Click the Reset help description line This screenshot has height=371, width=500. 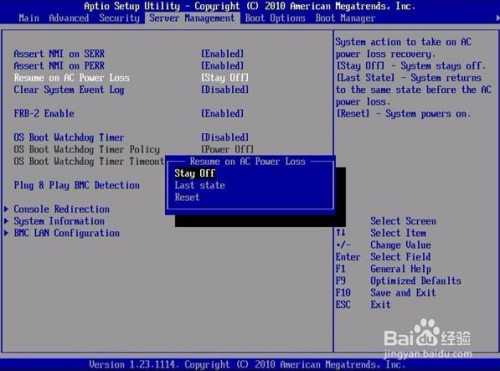(403, 114)
